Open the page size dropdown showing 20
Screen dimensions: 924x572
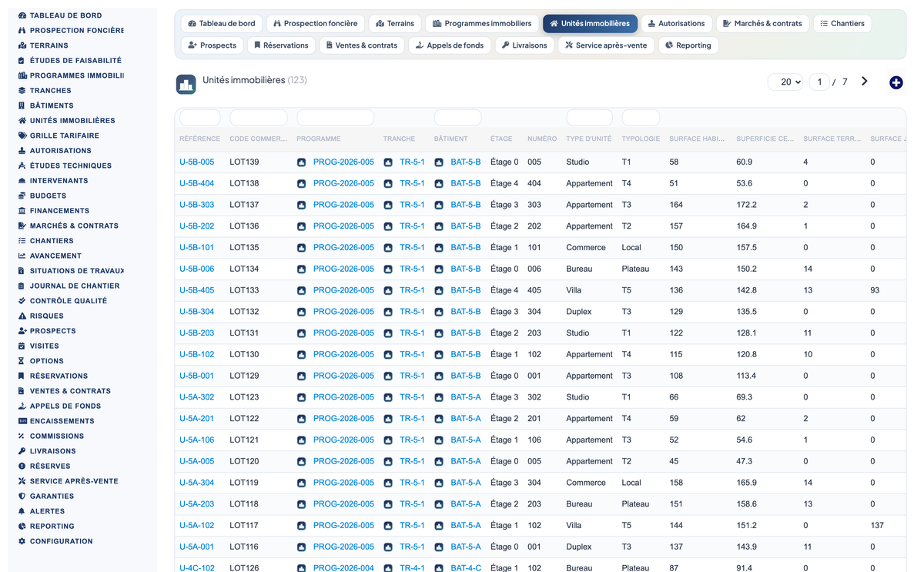pyautogui.click(x=785, y=82)
